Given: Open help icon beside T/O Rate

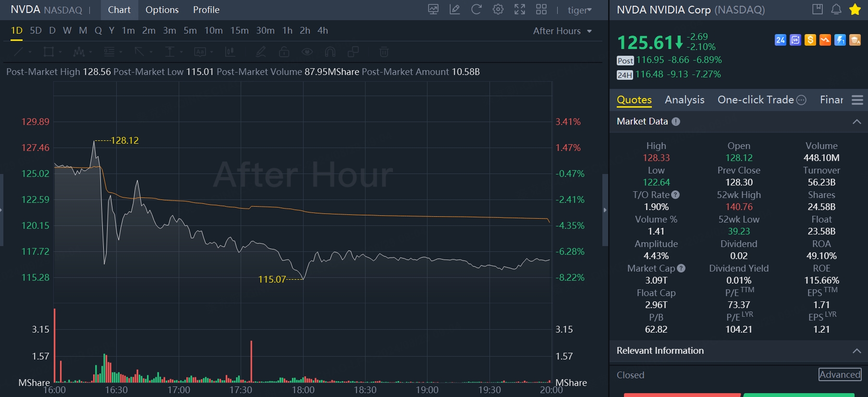Looking at the screenshot, I should tap(675, 195).
